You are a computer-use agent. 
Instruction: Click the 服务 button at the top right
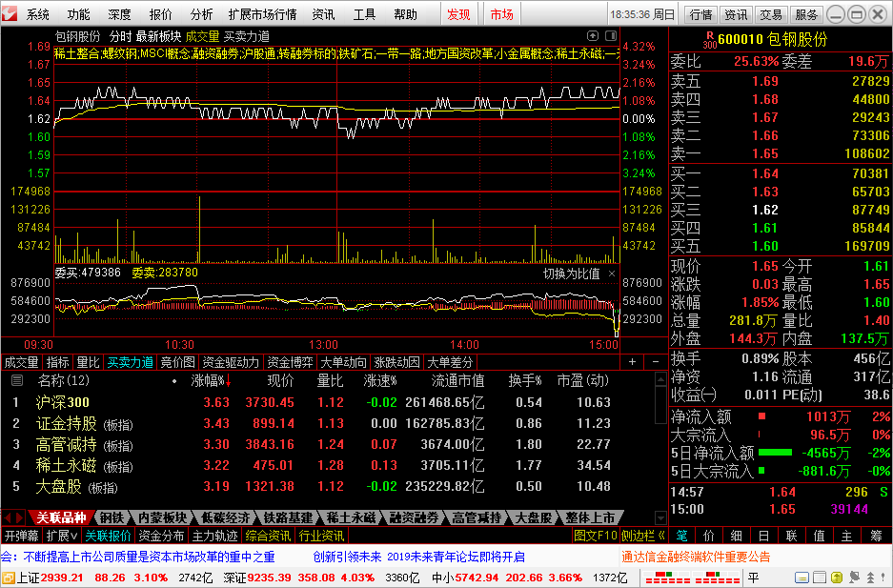coord(806,14)
